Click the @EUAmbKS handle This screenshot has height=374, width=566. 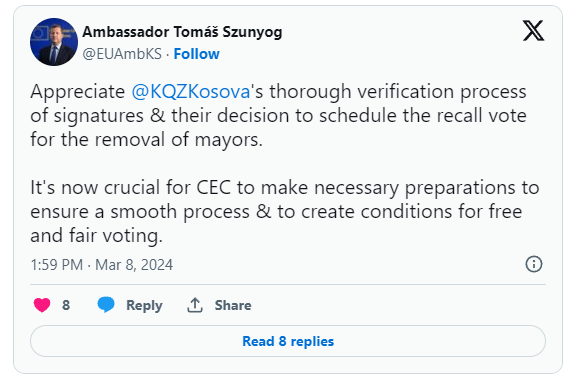pos(122,54)
